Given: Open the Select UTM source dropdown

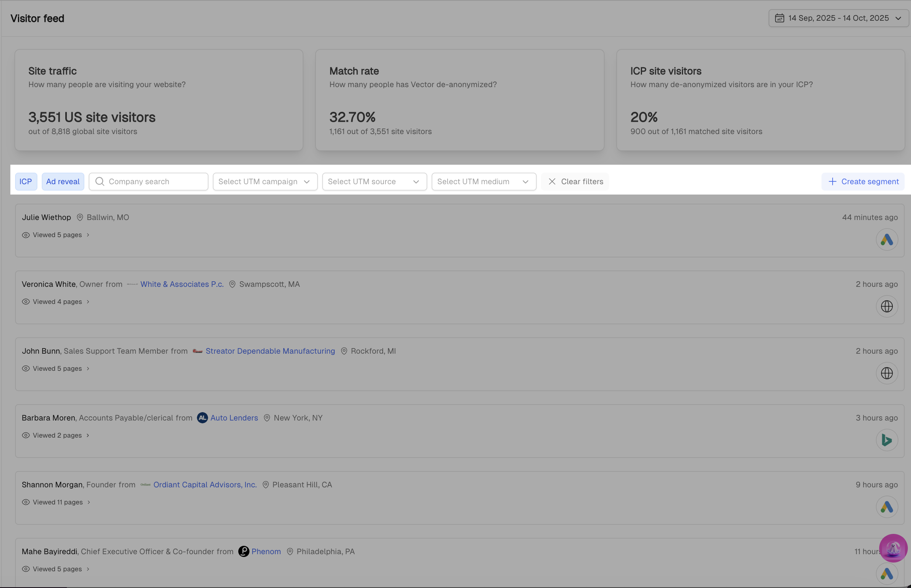Looking at the screenshot, I should click(x=374, y=181).
